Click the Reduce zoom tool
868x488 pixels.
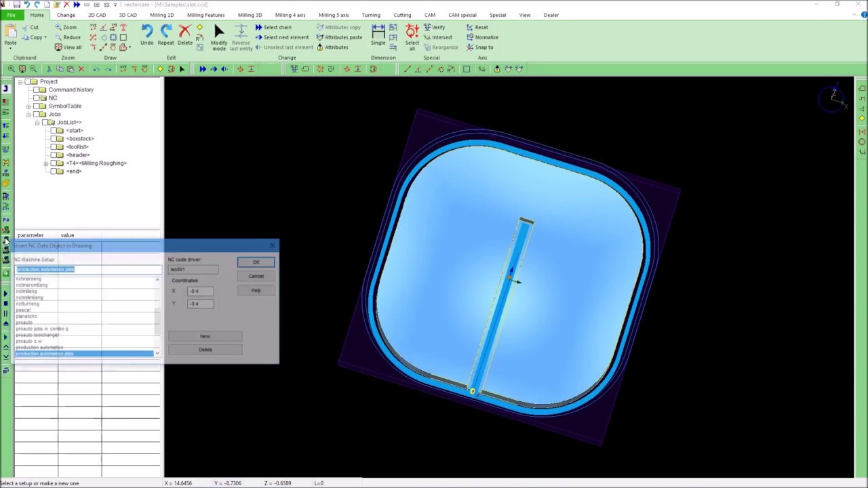67,37
